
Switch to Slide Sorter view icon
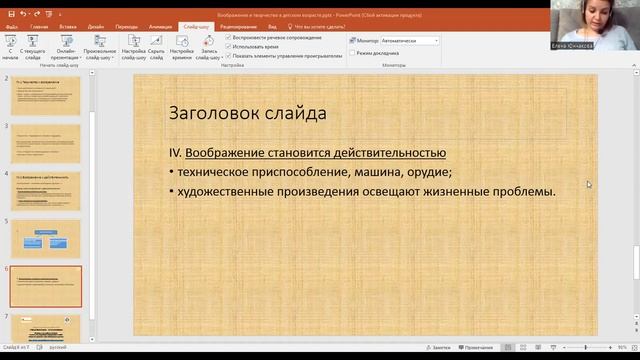(523, 347)
